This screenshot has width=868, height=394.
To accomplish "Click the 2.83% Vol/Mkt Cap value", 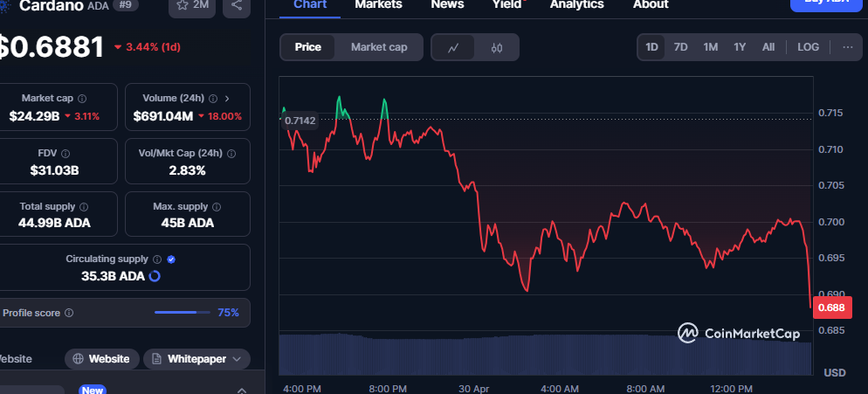I will 187,170.
